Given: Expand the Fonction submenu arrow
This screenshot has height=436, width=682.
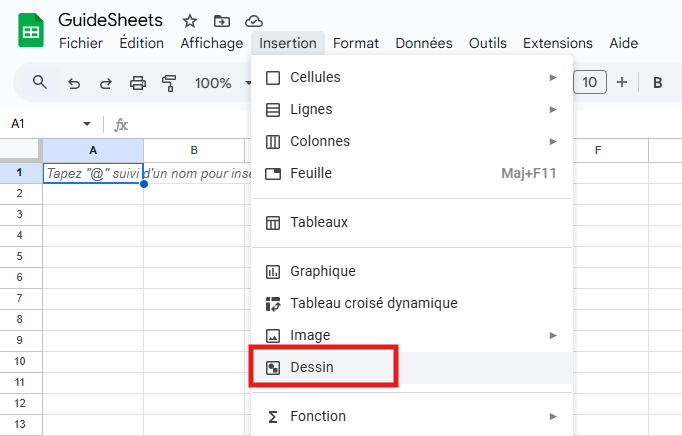Looking at the screenshot, I should [x=553, y=416].
